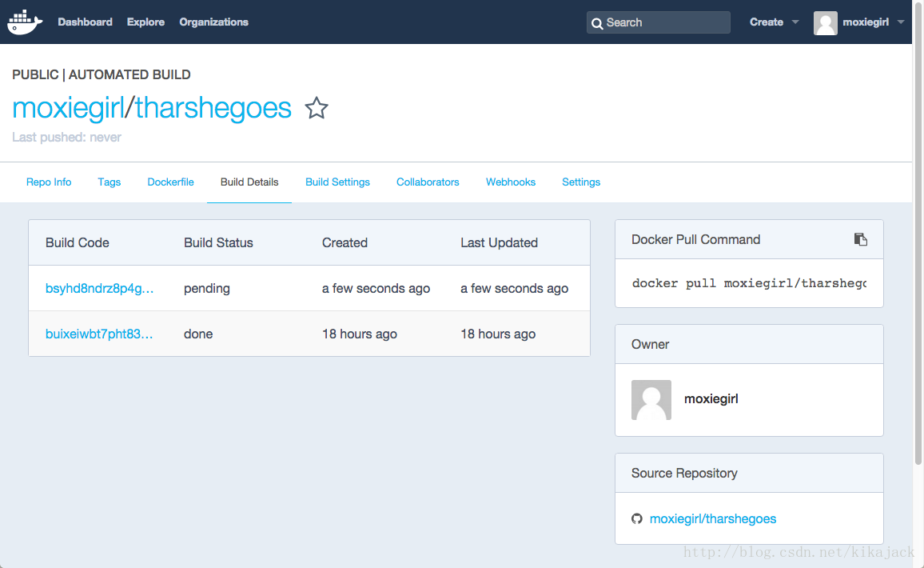
Task: Click the 'done' build status cell
Action: click(198, 334)
